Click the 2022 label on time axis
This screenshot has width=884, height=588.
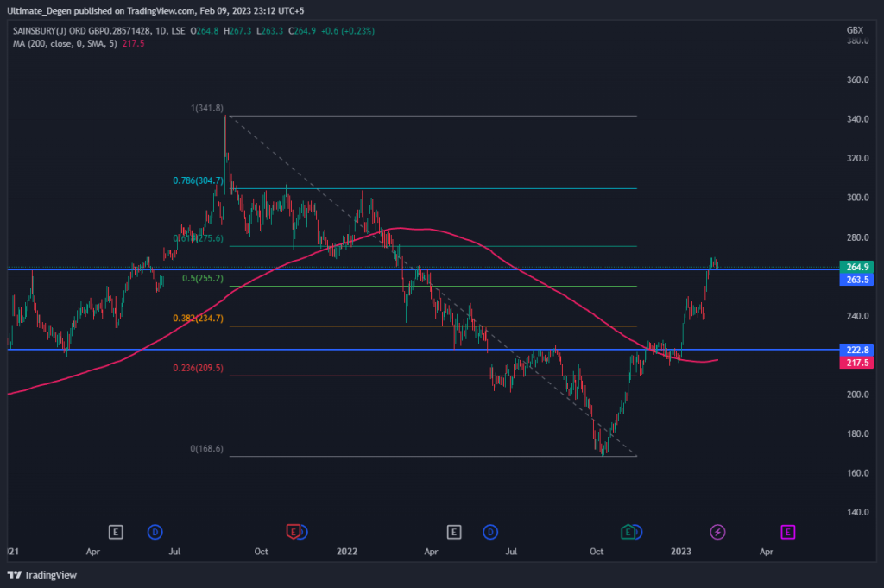tap(347, 552)
